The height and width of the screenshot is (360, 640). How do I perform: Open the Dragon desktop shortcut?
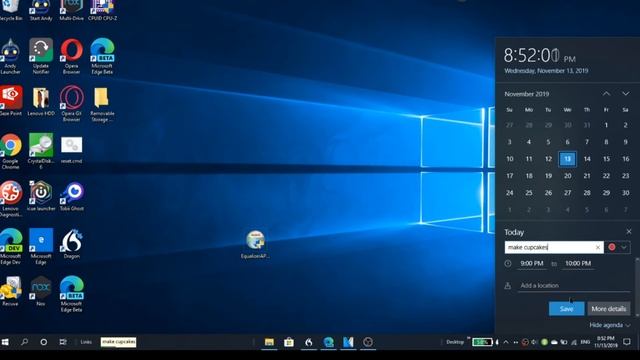(71, 244)
